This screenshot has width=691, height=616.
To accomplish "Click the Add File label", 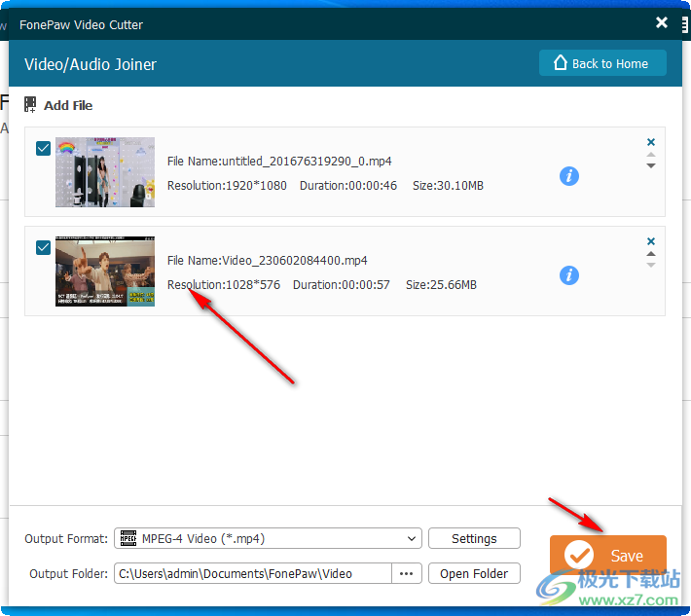I will [x=68, y=105].
